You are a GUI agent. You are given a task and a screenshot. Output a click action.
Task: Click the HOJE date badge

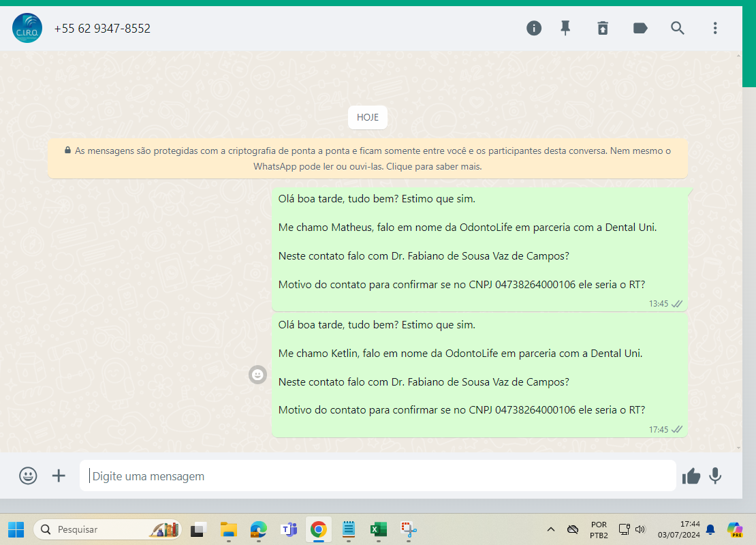[x=367, y=117]
